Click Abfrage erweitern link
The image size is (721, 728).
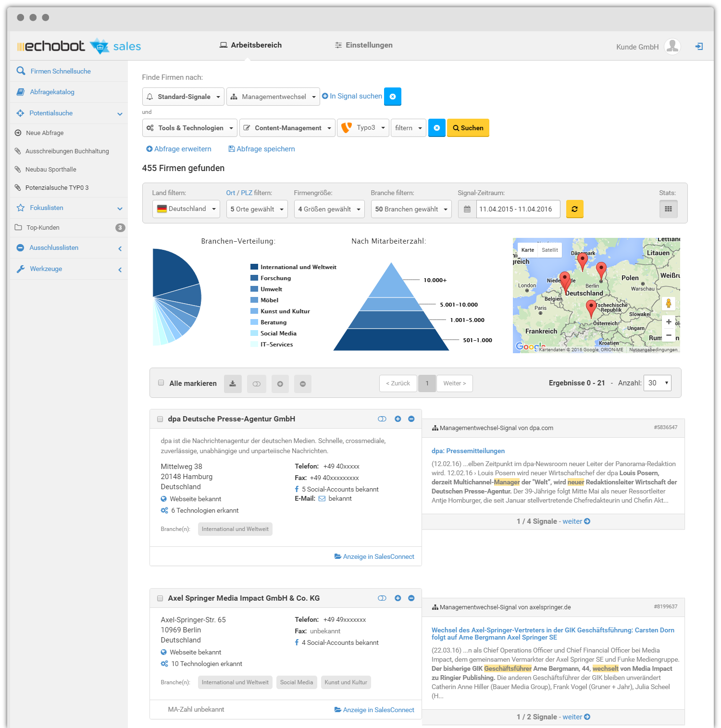pos(179,149)
